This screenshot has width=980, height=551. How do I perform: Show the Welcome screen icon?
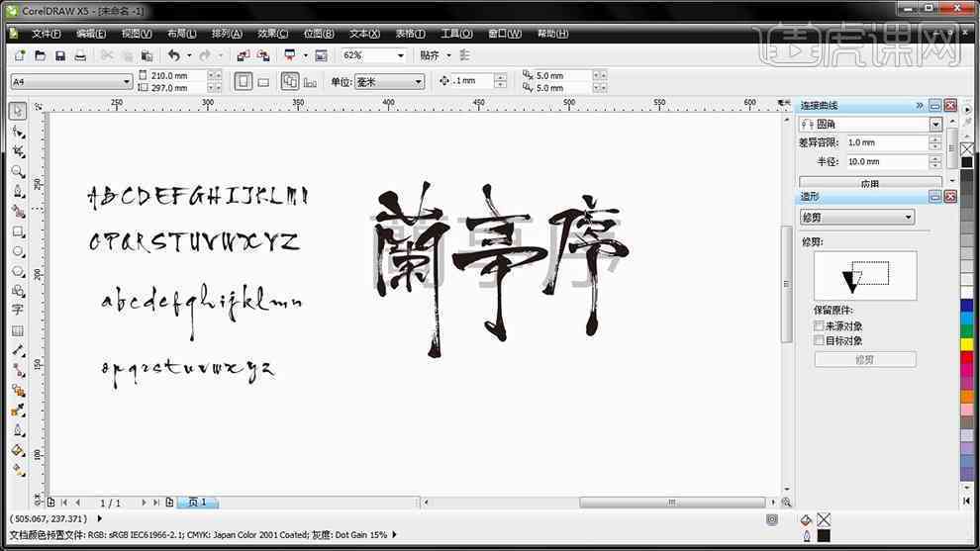(x=322, y=55)
